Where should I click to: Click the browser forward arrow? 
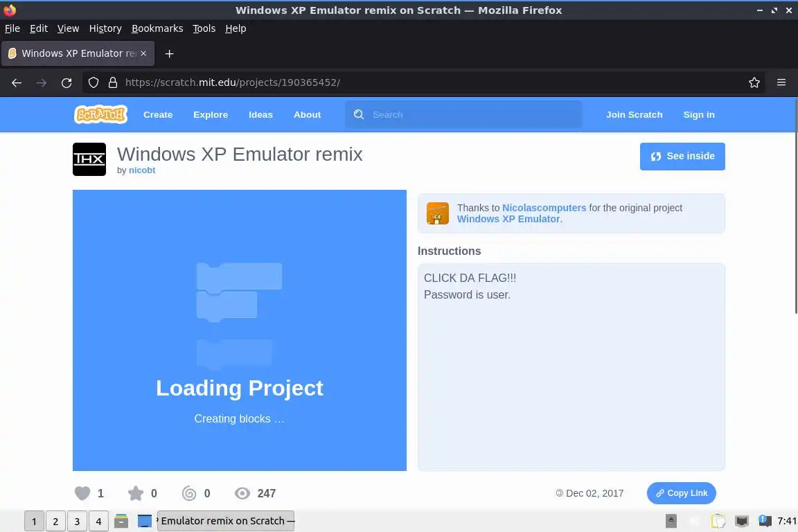(42, 82)
